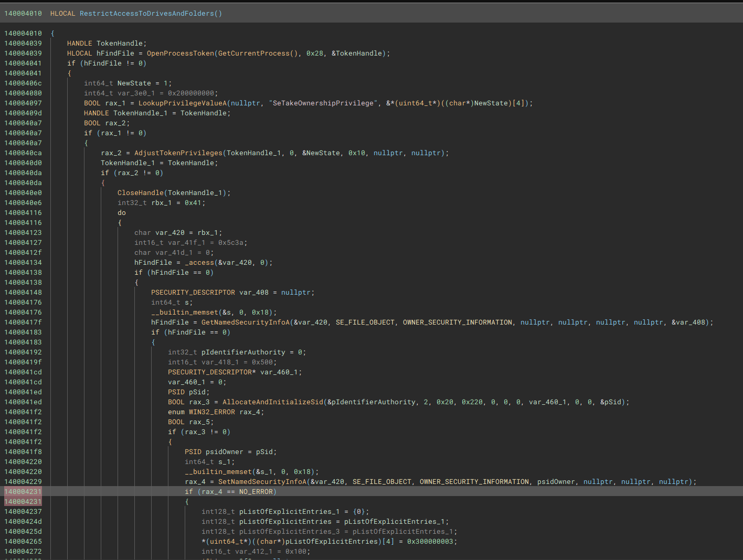Screen dimensions: 743x560
Task: Click the AllocateAndInitializeSid call
Action: click(273, 402)
